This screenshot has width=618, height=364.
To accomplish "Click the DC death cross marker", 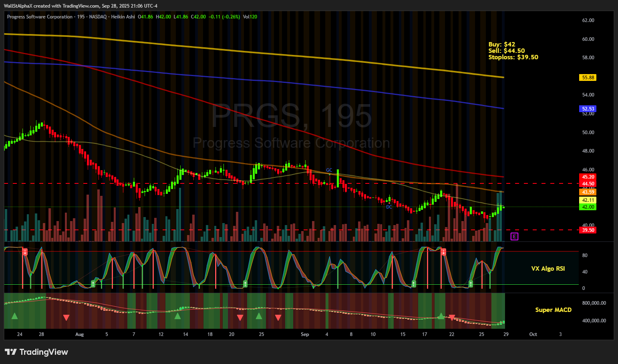I will (389, 207).
